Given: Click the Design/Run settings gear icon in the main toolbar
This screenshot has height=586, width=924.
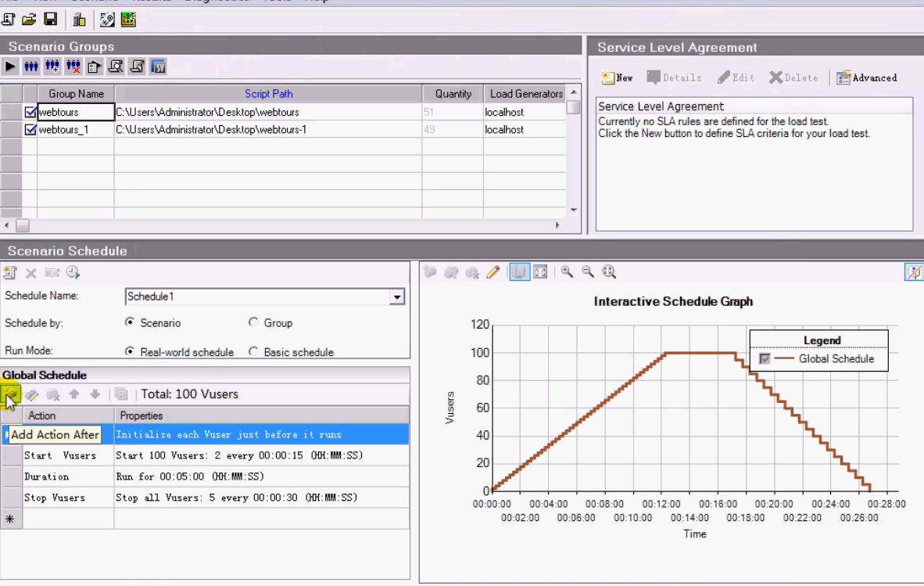Looking at the screenshot, I should 106,20.
